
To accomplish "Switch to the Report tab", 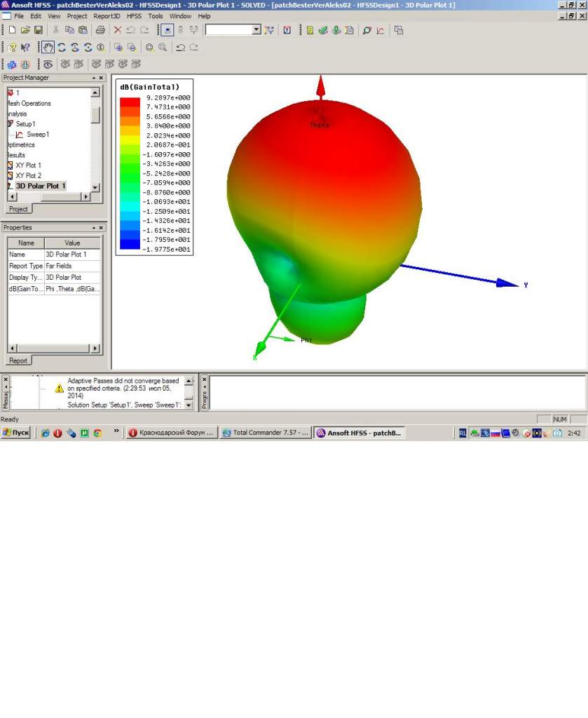I will [18, 360].
